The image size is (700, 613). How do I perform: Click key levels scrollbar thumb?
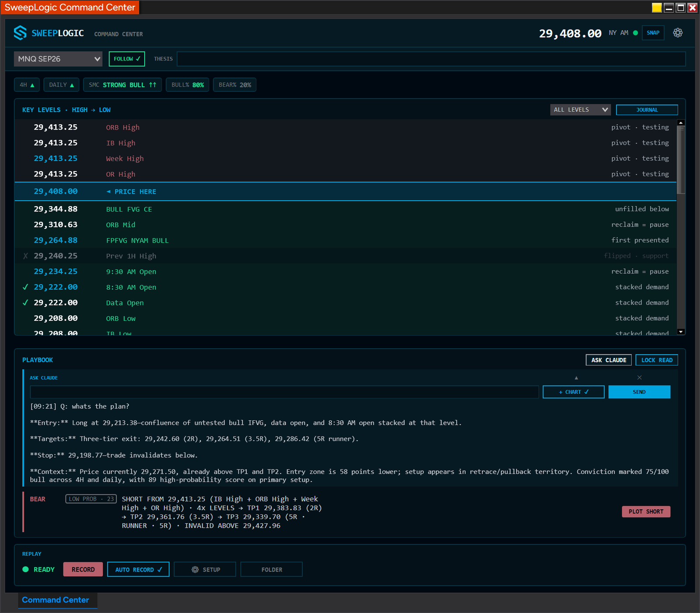681,160
